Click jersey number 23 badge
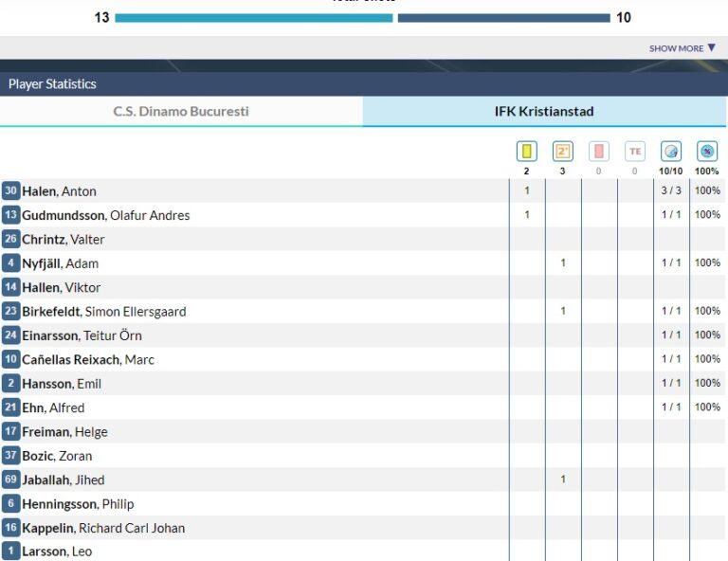This screenshot has width=728, height=561. [10, 312]
